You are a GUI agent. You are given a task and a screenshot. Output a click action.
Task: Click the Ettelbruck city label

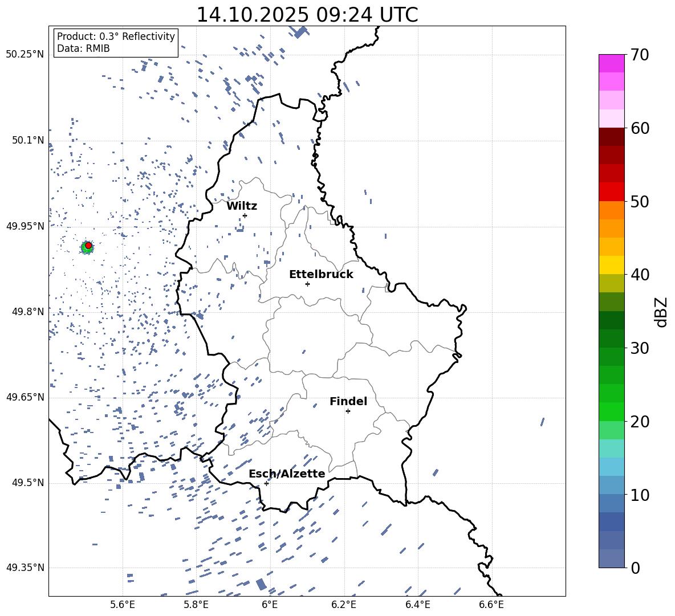click(321, 275)
